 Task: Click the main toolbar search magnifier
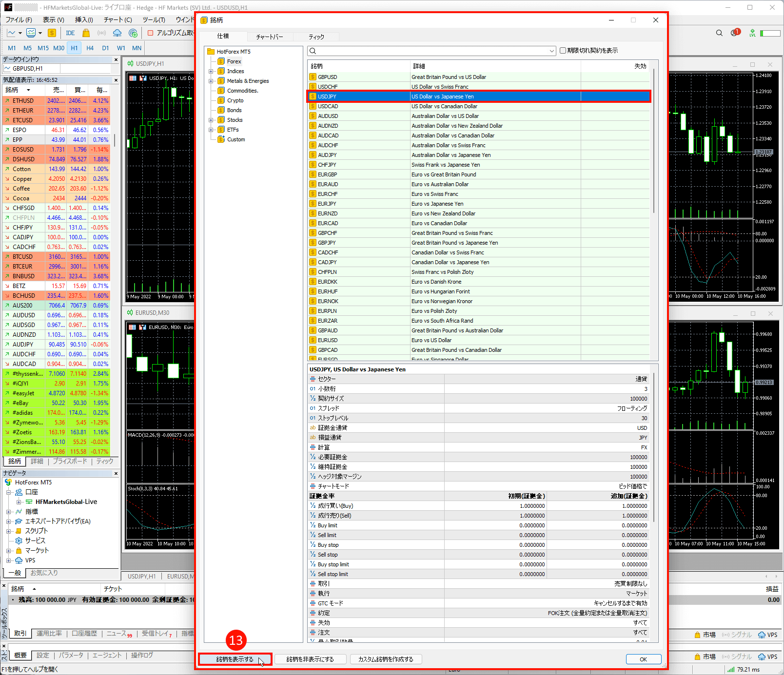(x=719, y=33)
